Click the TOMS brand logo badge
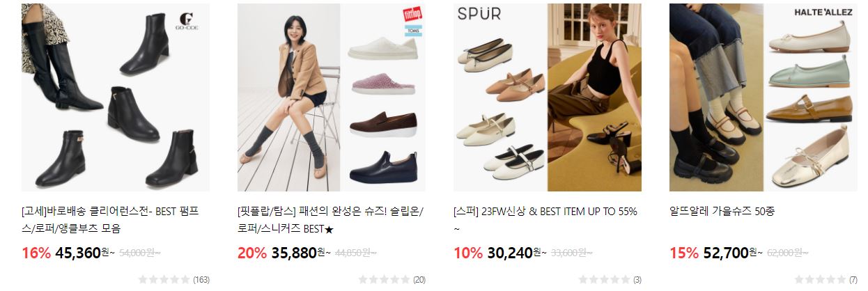The width and height of the screenshot is (868, 291). [x=413, y=32]
